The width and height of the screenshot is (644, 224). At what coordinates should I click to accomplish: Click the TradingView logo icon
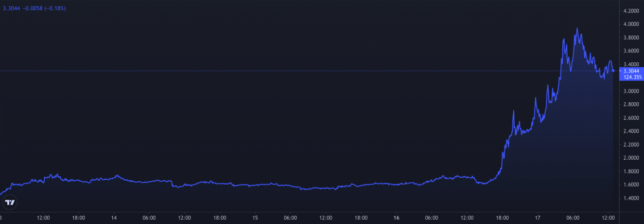click(x=9, y=202)
